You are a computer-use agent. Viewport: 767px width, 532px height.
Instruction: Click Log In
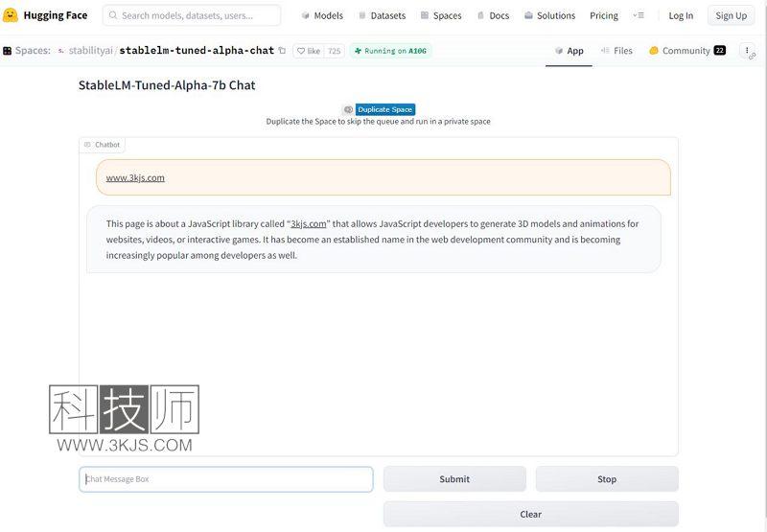tap(681, 15)
